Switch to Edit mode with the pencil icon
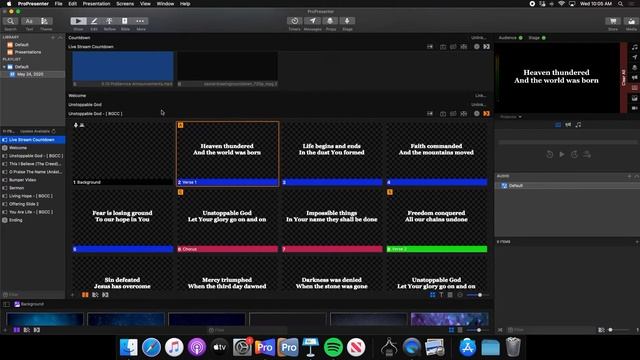This screenshot has width=640, height=360. click(94, 21)
